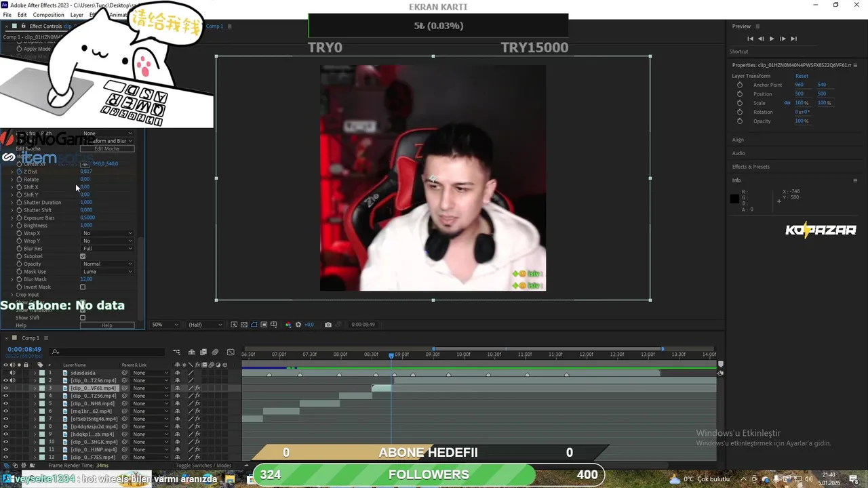Open the Mask Use dropdown set to Luma

107,272
